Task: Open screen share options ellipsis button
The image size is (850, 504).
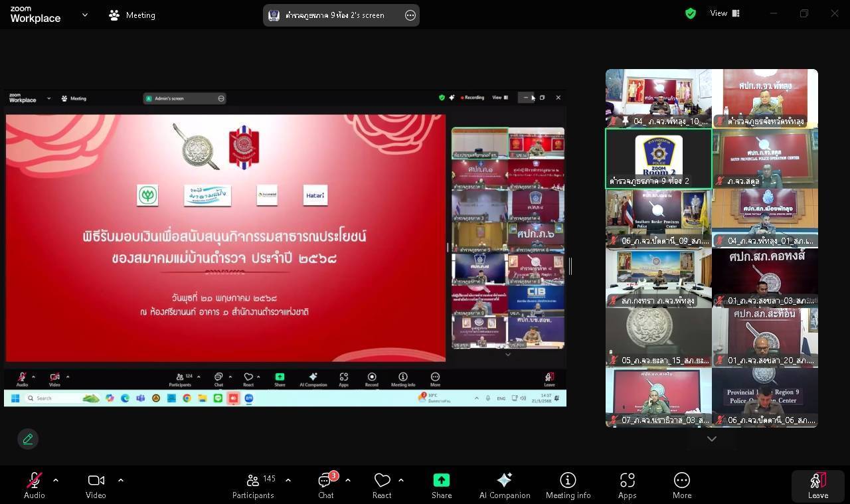Action: pos(410,15)
